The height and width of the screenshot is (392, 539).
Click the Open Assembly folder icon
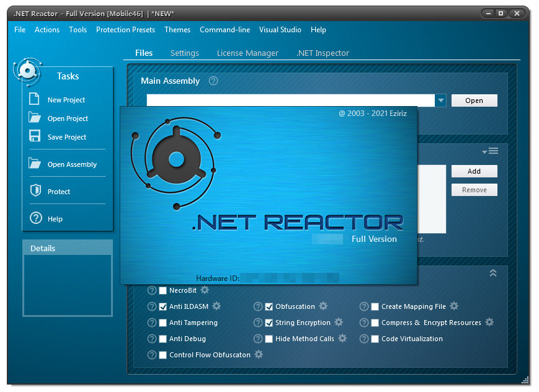34,163
